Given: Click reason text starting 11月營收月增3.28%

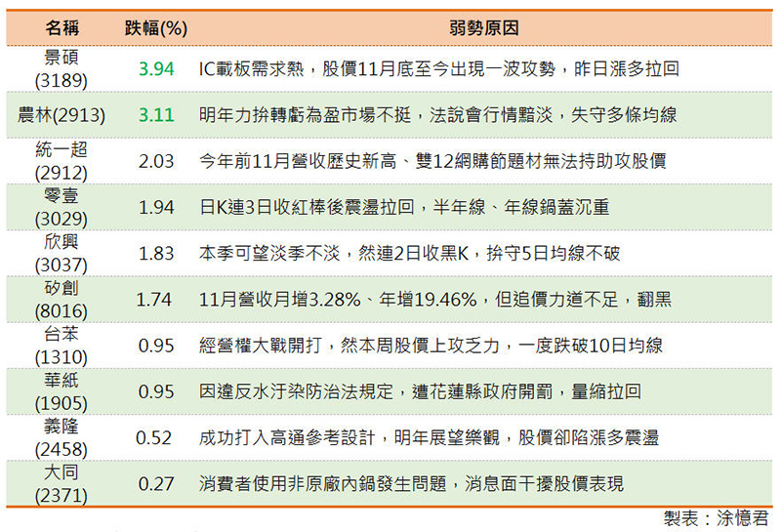Looking at the screenshot, I should point(435,300).
